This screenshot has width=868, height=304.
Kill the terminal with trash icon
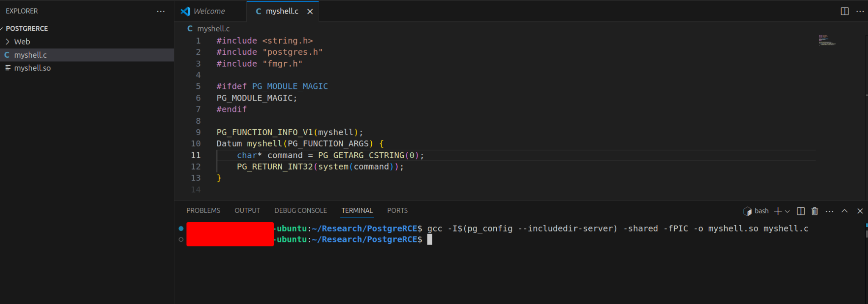pyautogui.click(x=815, y=211)
